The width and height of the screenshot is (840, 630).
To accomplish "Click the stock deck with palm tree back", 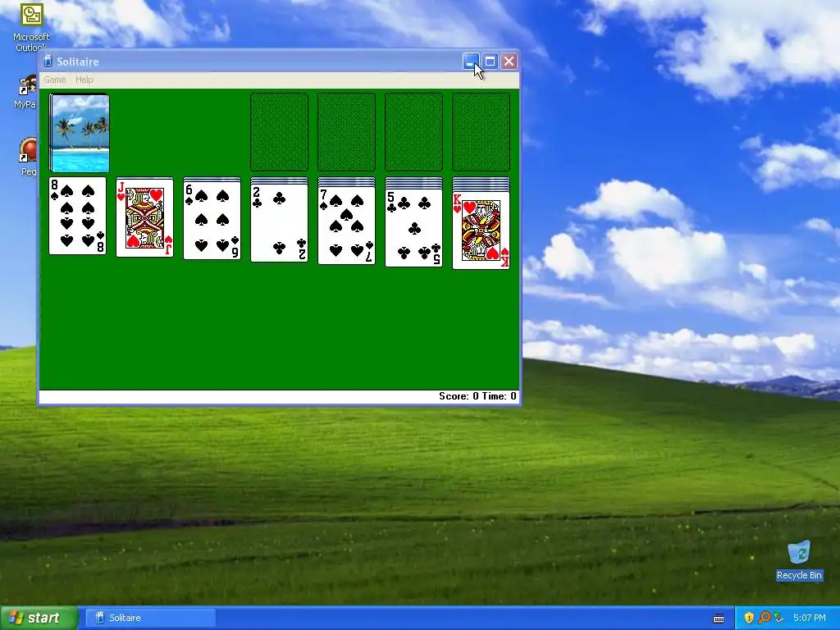I will (x=80, y=133).
